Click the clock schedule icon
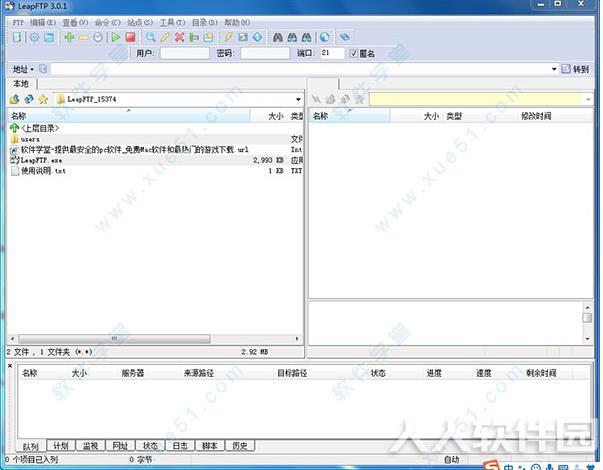Screen dimensions: 603x470 click(x=98, y=37)
